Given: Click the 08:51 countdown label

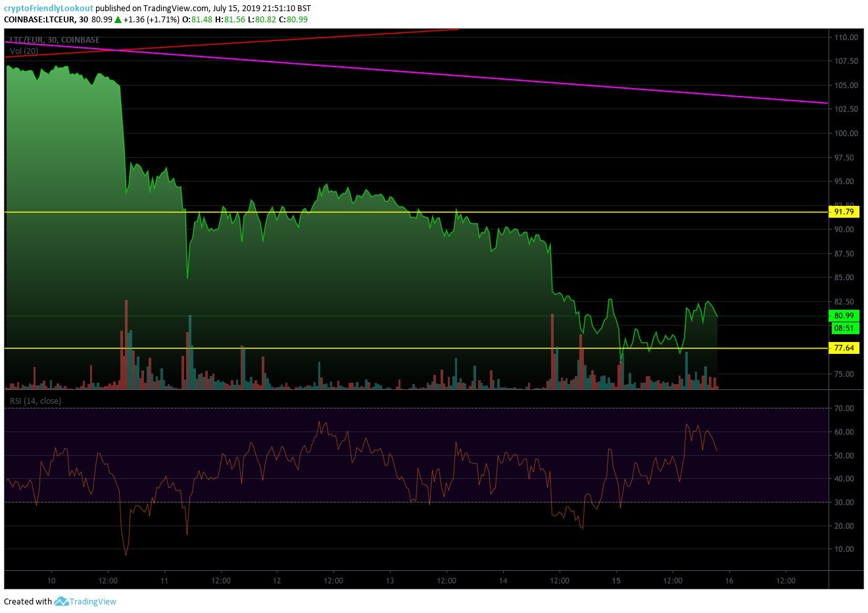Looking at the screenshot, I should pyautogui.click(x=844, y=328).
